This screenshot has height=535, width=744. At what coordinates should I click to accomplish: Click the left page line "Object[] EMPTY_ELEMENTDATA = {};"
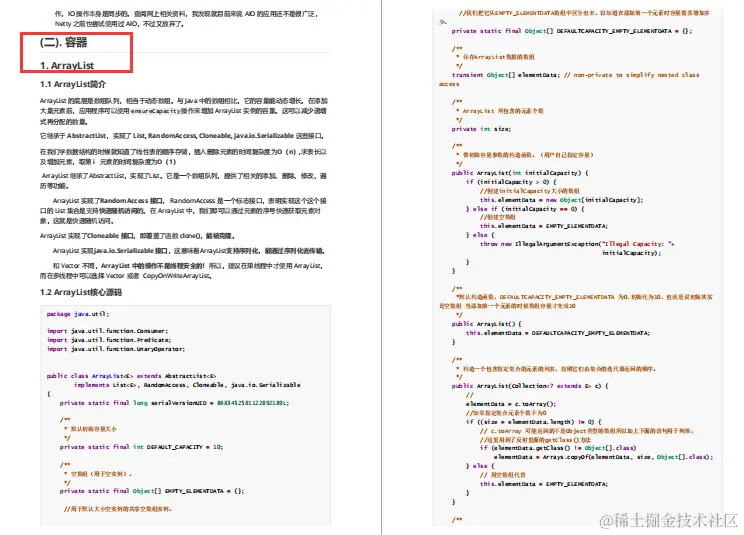[152, 491]
